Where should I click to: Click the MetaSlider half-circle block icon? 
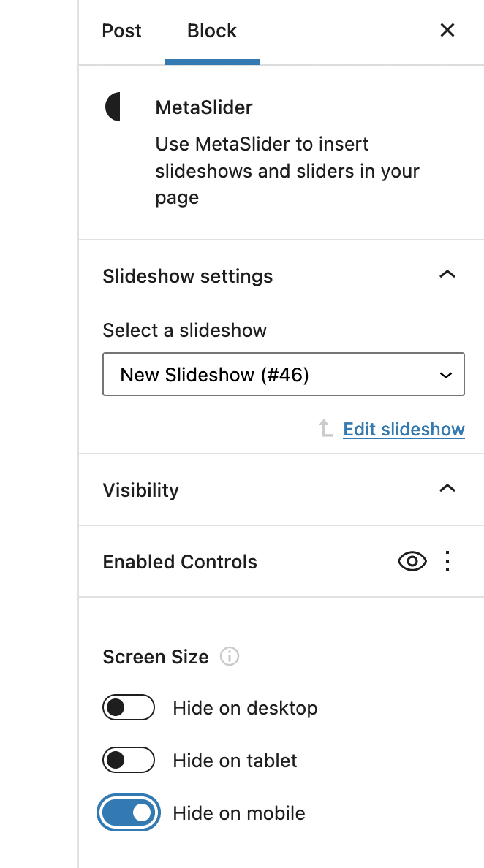point(113,107)
